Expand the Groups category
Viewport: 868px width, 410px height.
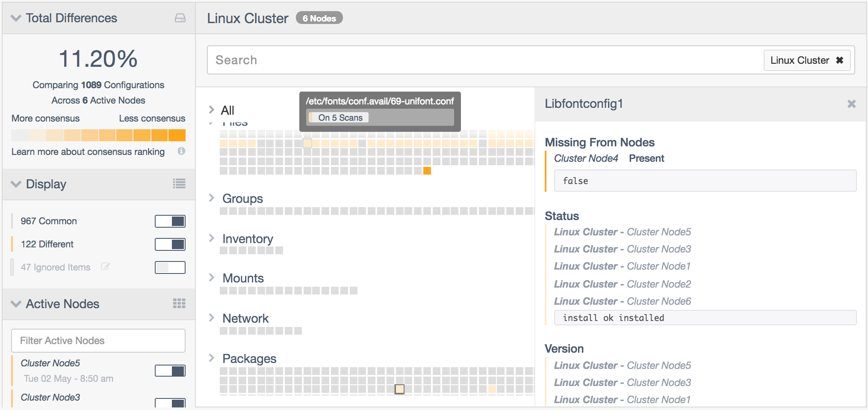(x=211, y=198)
